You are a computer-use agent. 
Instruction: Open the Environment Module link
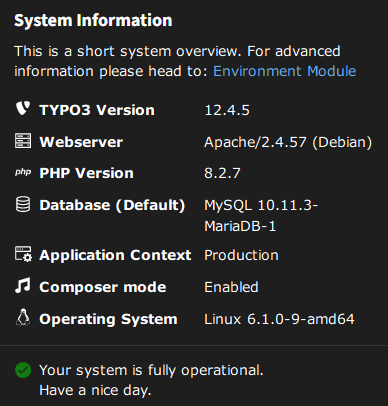284,71
